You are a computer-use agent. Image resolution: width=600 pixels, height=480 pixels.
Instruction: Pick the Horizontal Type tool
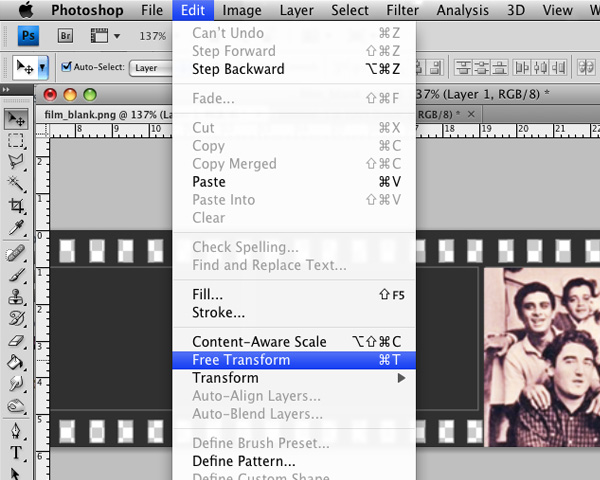pyautogui.click(x=16, y=453)
